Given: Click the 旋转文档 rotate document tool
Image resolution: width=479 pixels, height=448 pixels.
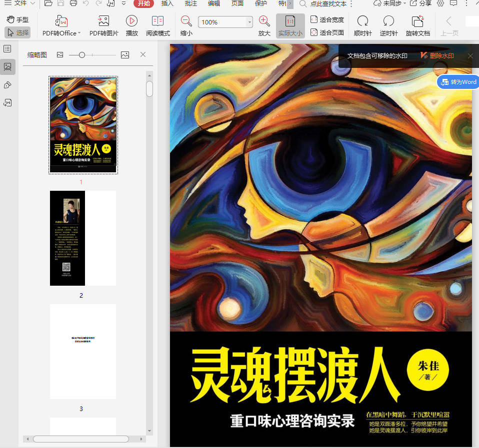Looking at the screenshot, I should pyautogui.click(x=417, y=26).
